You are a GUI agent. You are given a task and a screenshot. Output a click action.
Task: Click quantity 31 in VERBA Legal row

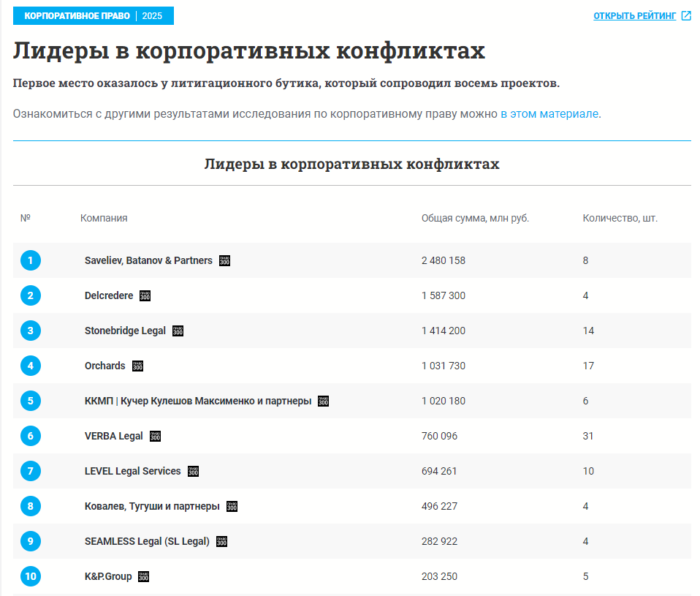(x=588, y=436)
